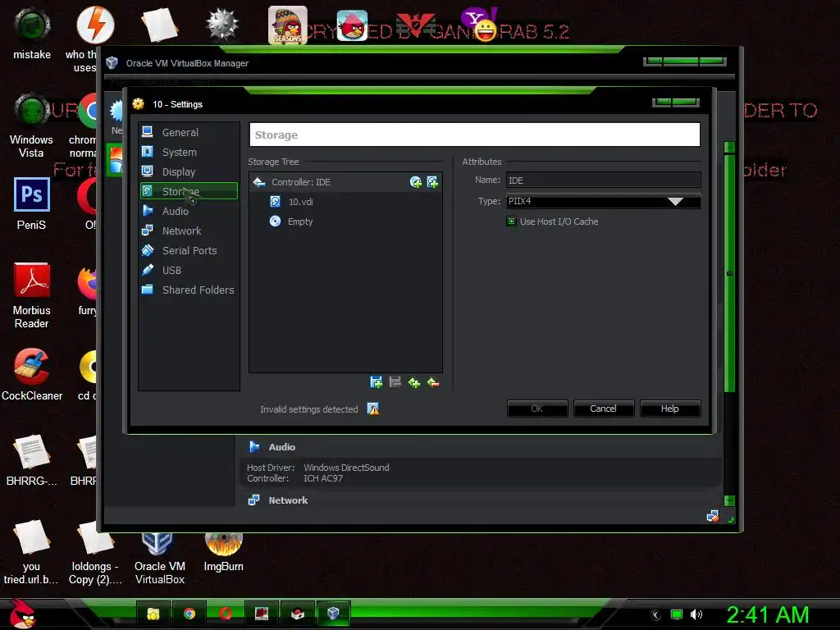Select the spiked ball desktop icon
The height and width of the screenshot is (630, 840).
click(x=222, y=24)
